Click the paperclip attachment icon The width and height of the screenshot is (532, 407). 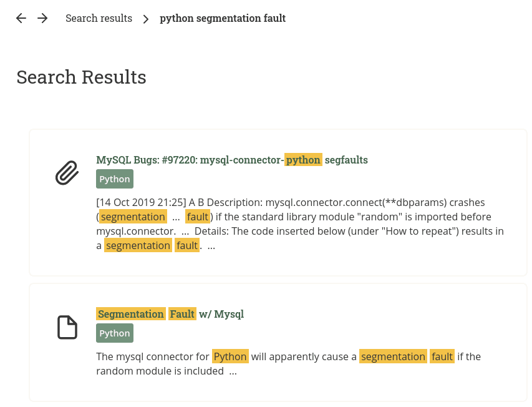tap(67, 173)
